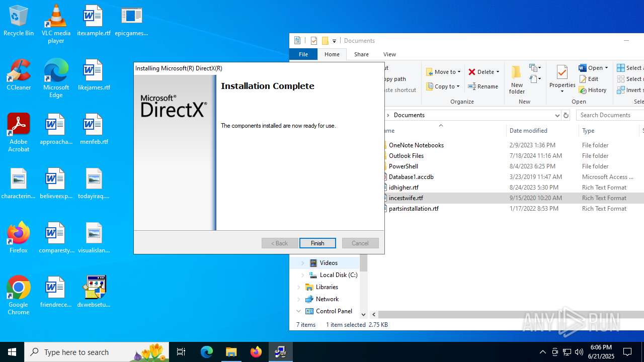Select the OneNote Notebooks folder
644x362 pixels.
click(x=416, y=145)
